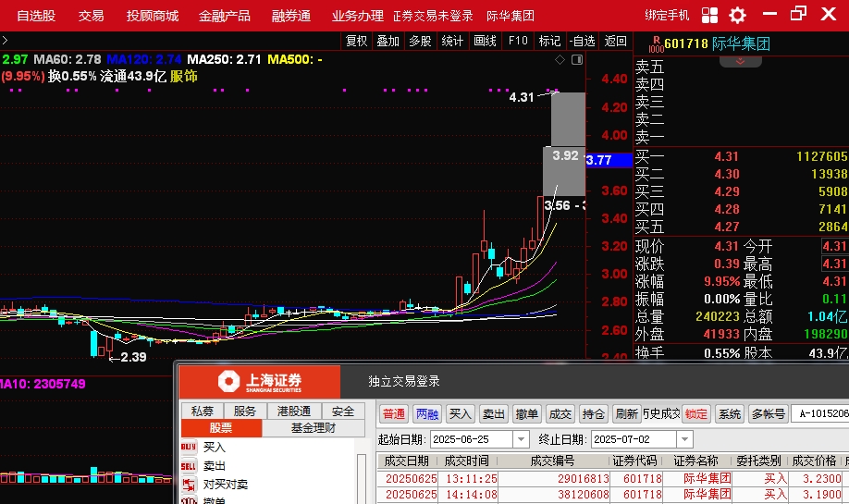This screenshot has width=849, height=504.
Task: Click the 系统 button
Action: tap(730, 413)
